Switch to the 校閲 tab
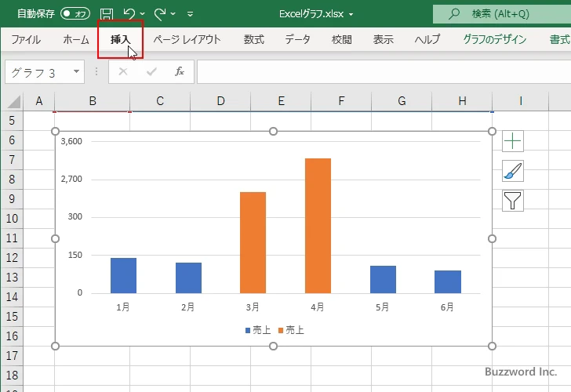This screenshot has width=571, height=392. point(342,39)
